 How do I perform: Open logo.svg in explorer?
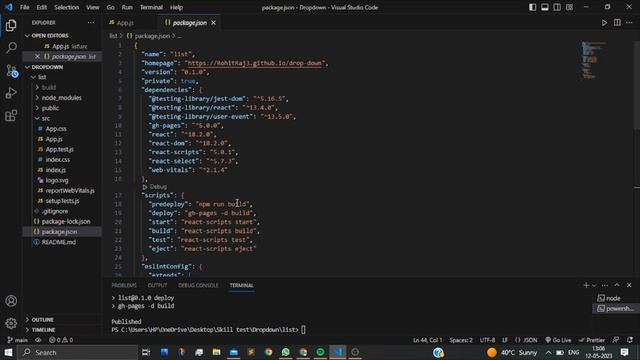pos(57,180)
